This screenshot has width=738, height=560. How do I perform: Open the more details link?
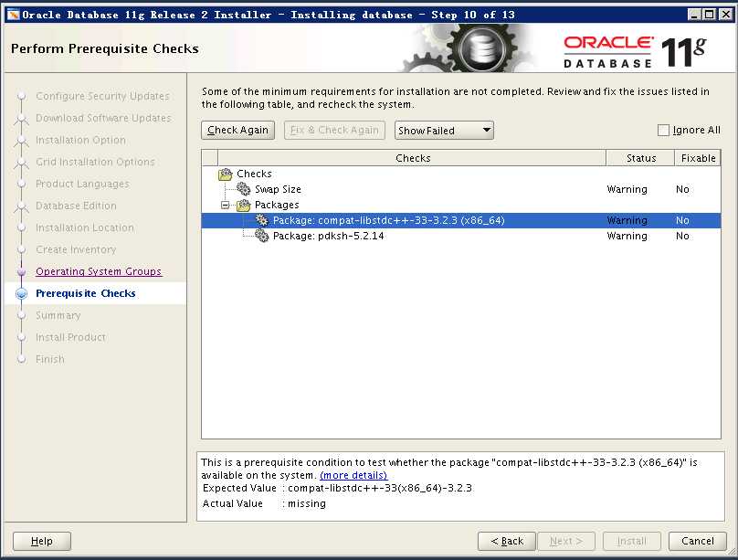click(x=353, y=475)
